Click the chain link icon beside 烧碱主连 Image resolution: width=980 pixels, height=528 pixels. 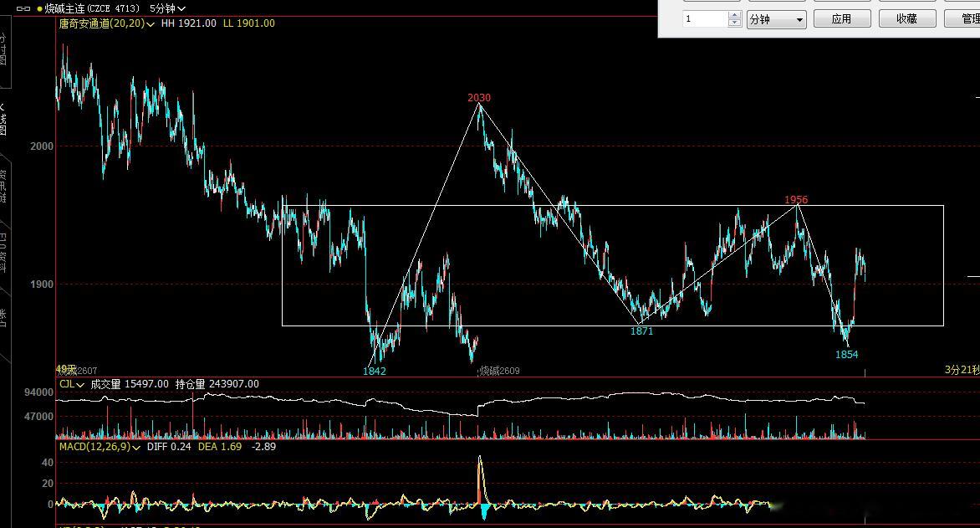[x=23, y=8]
